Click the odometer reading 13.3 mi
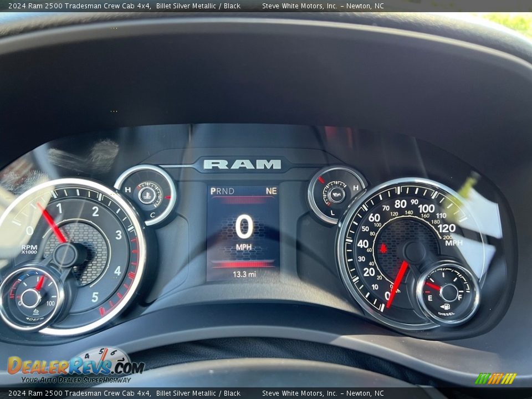This screenshot has height=399, width=532. pyautogui.click(x=244, y=274)
